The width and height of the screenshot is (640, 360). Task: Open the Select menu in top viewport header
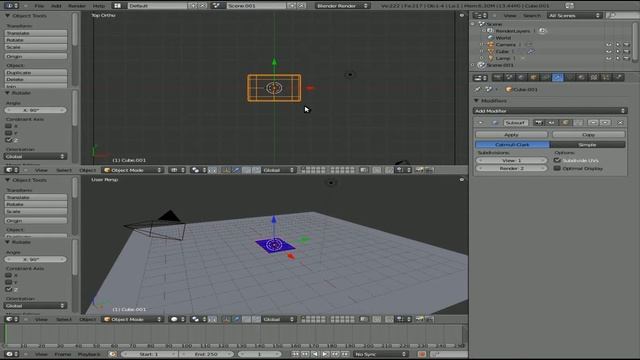[x=64, y=170]
